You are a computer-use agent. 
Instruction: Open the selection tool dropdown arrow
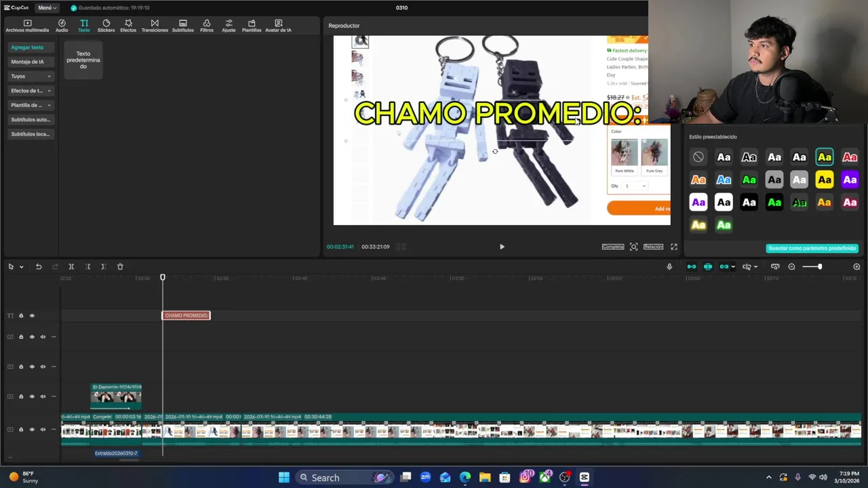(x=21, y=266)
